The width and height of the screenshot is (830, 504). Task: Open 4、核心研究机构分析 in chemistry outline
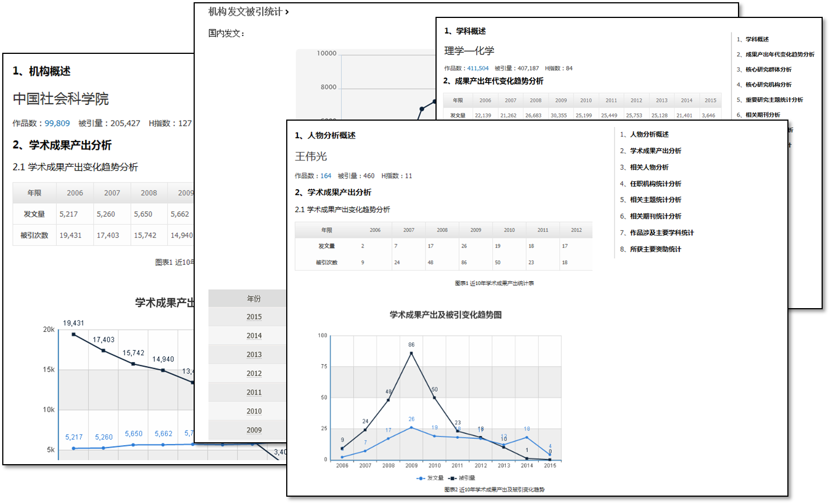[x=764, y=85]
